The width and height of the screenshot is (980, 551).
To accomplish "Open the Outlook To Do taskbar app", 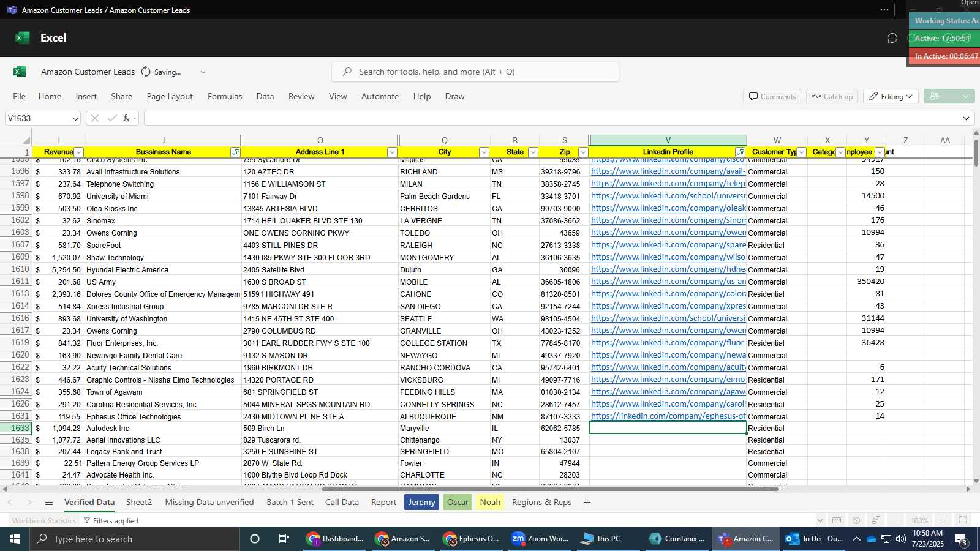I will (x=814, y=539).
